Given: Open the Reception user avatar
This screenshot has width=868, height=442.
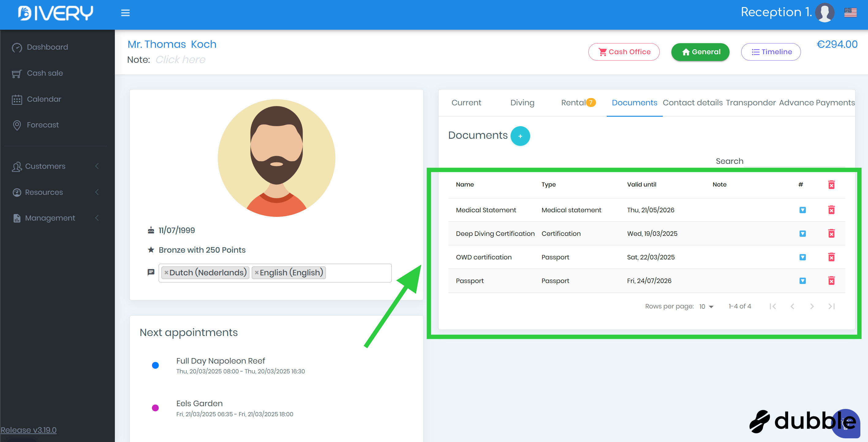Looking at the screenshot, I should (825, 13).
